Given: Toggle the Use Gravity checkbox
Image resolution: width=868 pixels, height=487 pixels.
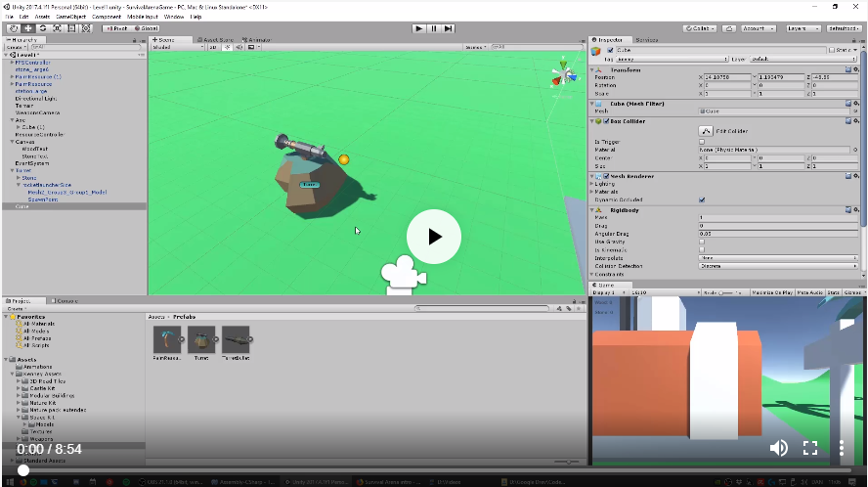Looking at the screenshot, I should coord(702,242).
